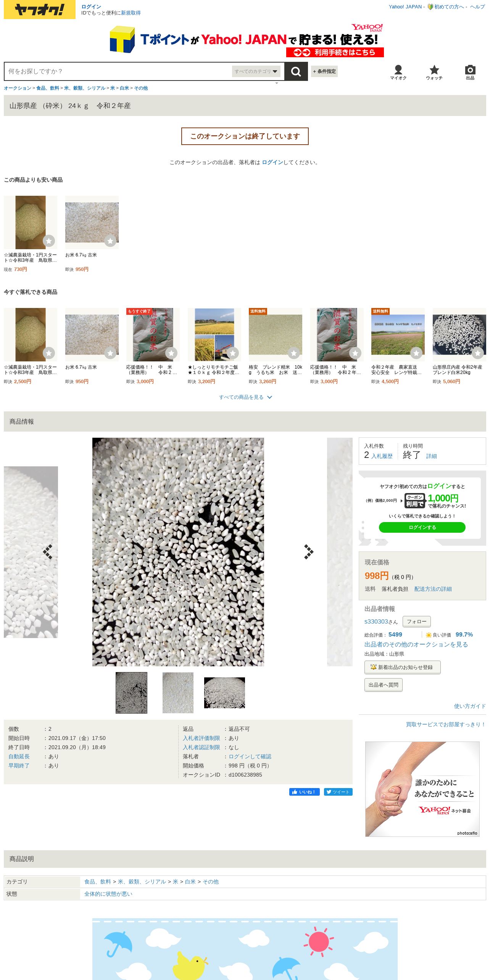Expand すべての商品を見る
The height and width of the screenshot is (980, 490).
coord(245,397)
